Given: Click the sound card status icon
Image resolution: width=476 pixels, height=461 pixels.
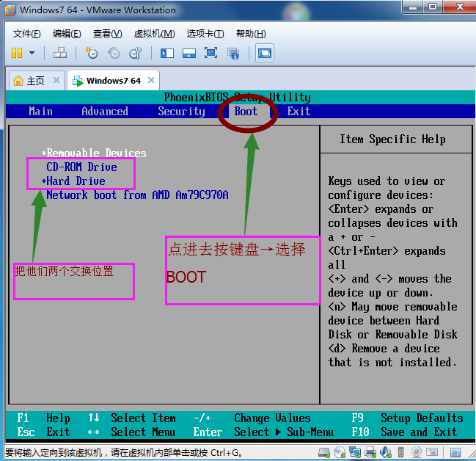Looking at the screenshot, I should point(386,452).
